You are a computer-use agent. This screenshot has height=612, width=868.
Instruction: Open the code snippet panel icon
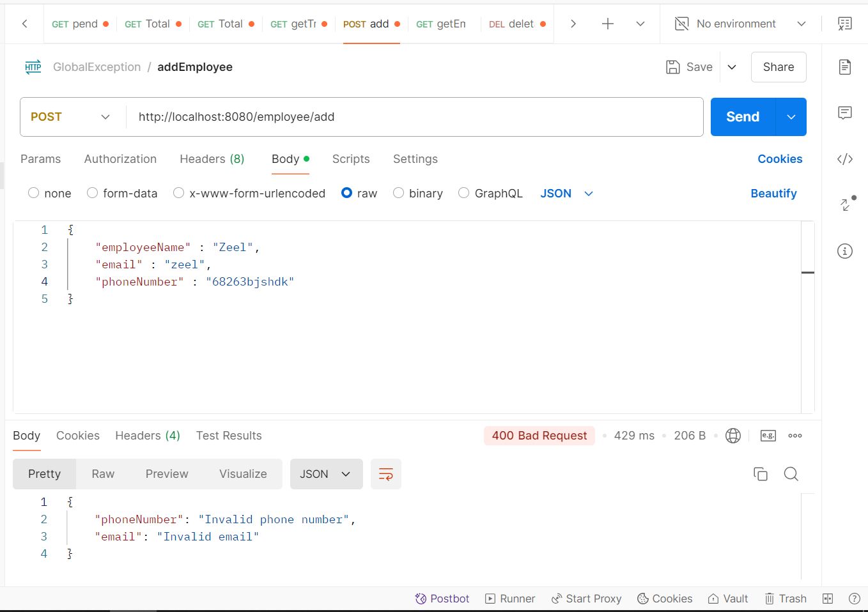(845, 159)
